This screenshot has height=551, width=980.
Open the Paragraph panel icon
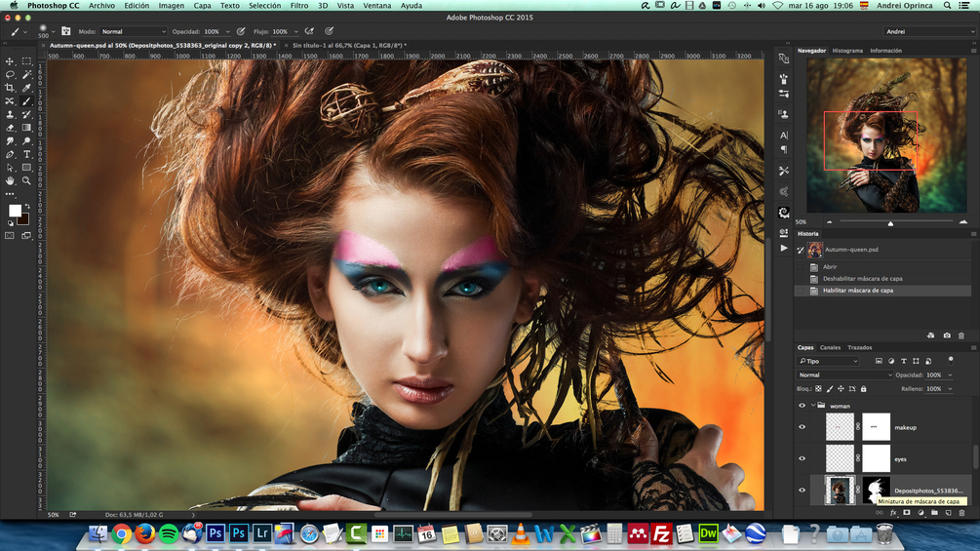point(784,150)
